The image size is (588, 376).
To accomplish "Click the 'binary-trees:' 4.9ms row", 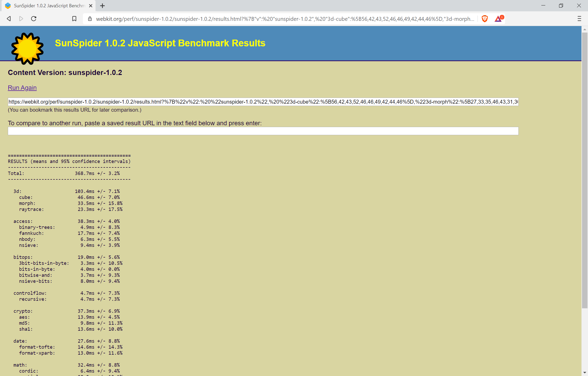I will point(69,227).
